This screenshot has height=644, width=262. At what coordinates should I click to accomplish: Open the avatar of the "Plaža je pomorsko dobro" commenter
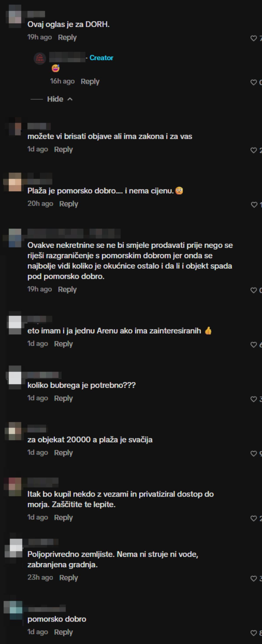coord(15,182)
